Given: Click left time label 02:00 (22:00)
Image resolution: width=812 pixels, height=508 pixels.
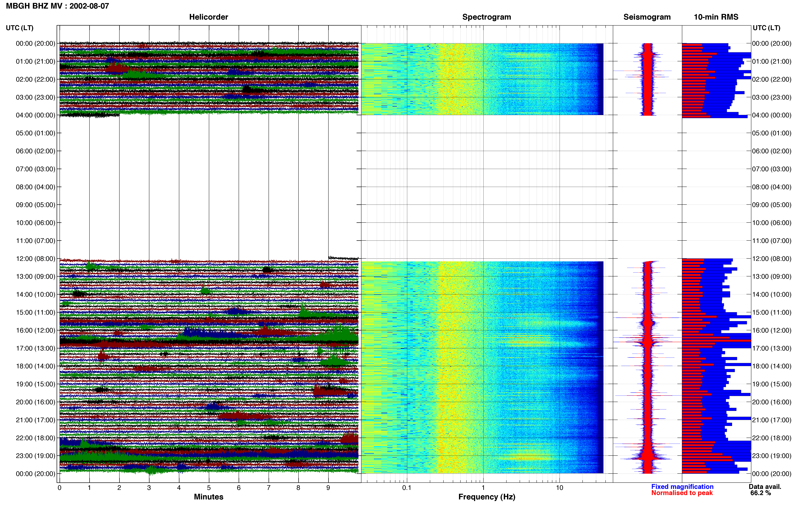Looking at the screenshot, I should click(36, 79).
